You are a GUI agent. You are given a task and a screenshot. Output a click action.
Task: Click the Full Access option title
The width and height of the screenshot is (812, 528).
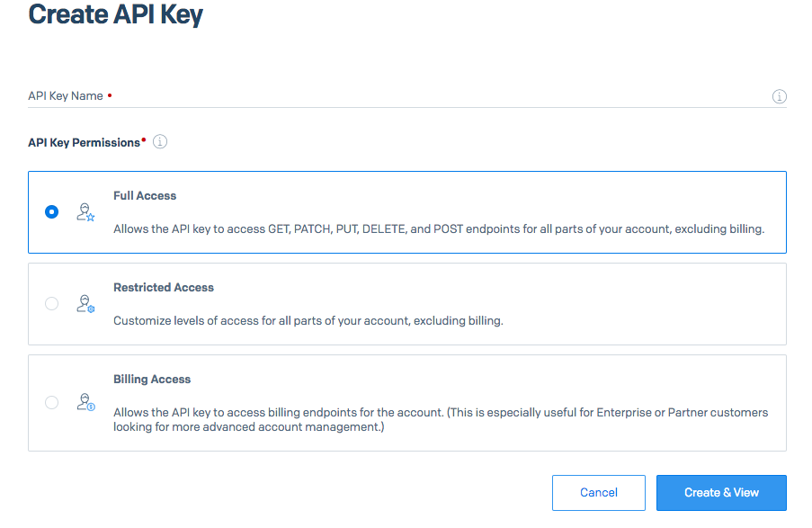click(x=145, y=195)
